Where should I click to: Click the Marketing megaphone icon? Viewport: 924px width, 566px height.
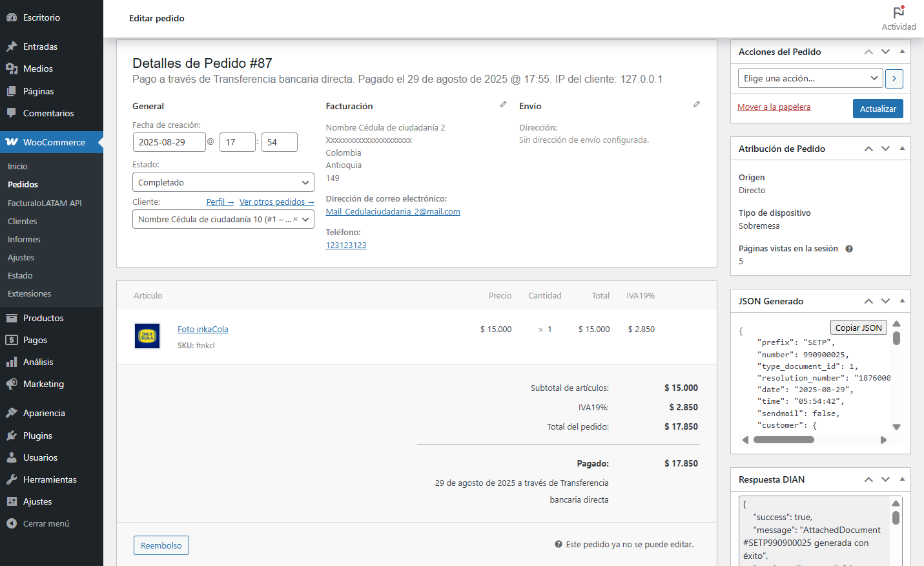pyautogui.click(x=12, y=384)
